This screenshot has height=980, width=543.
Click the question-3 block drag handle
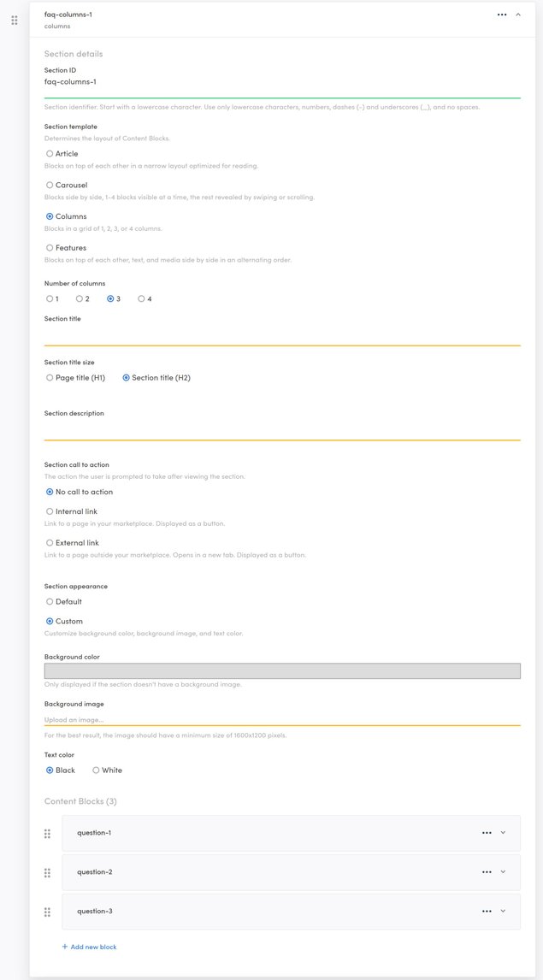[x=48, y=912]
